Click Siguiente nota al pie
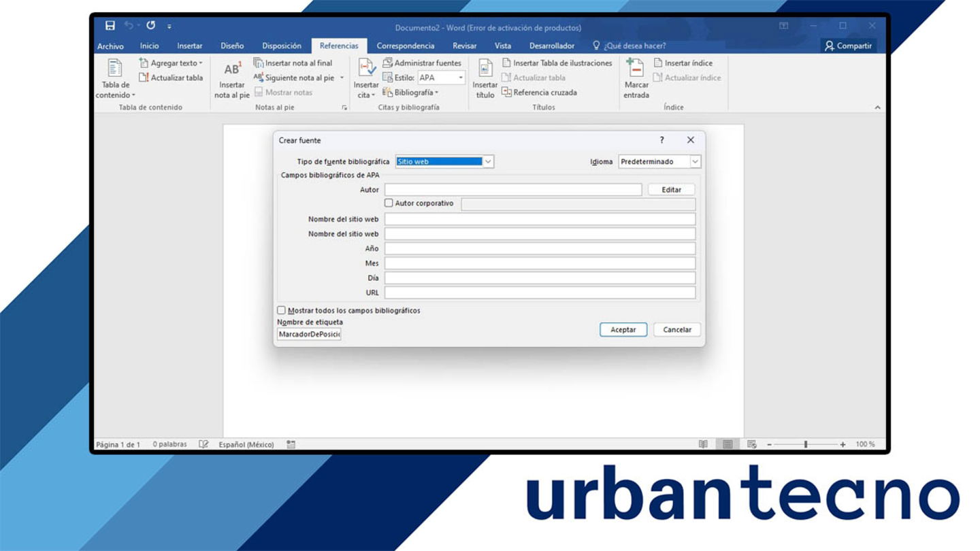The height and width of the screenshot is (551, 980). pos(294,78)
